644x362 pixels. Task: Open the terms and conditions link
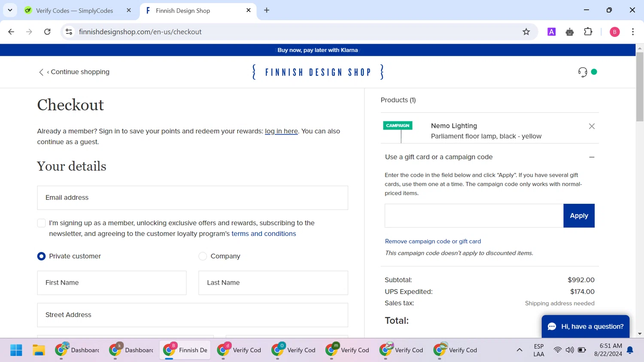(264, 234)
